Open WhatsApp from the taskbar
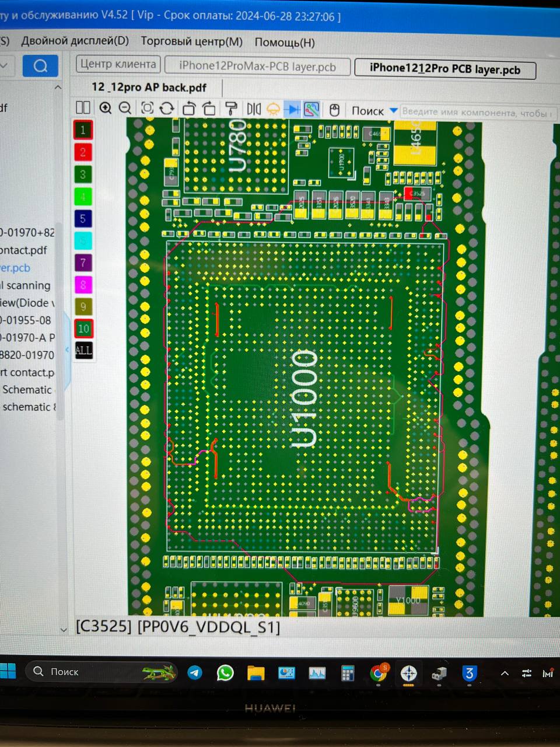 (225, 673)
